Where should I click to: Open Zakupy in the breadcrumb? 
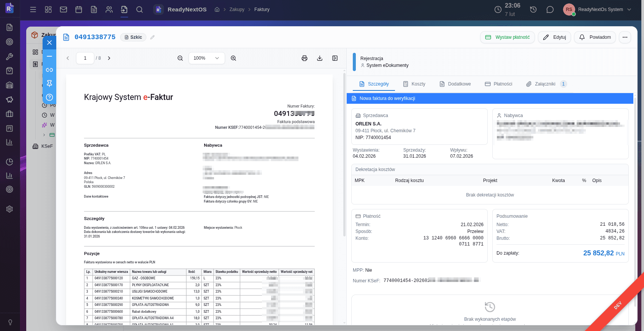click(236, 10)
